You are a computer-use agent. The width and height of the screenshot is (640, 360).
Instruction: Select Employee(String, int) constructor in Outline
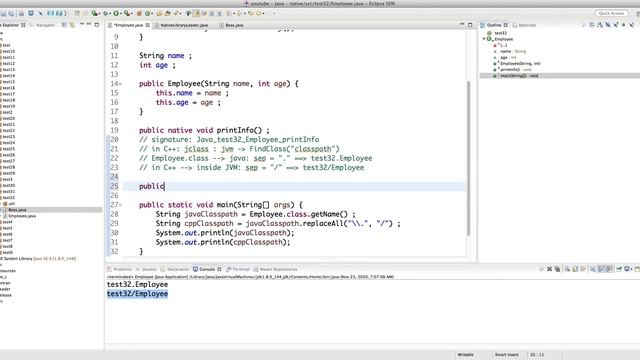point(520,64)
